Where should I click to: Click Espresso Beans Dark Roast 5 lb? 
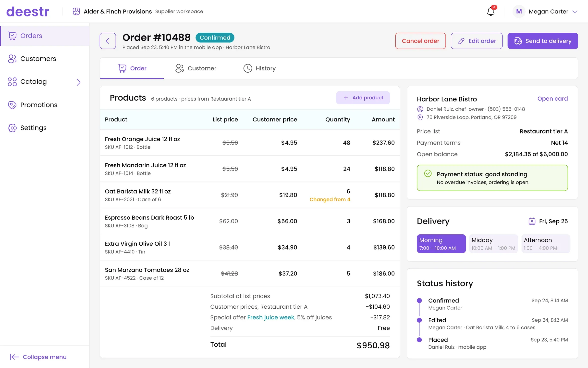click(x=149, y=218)
